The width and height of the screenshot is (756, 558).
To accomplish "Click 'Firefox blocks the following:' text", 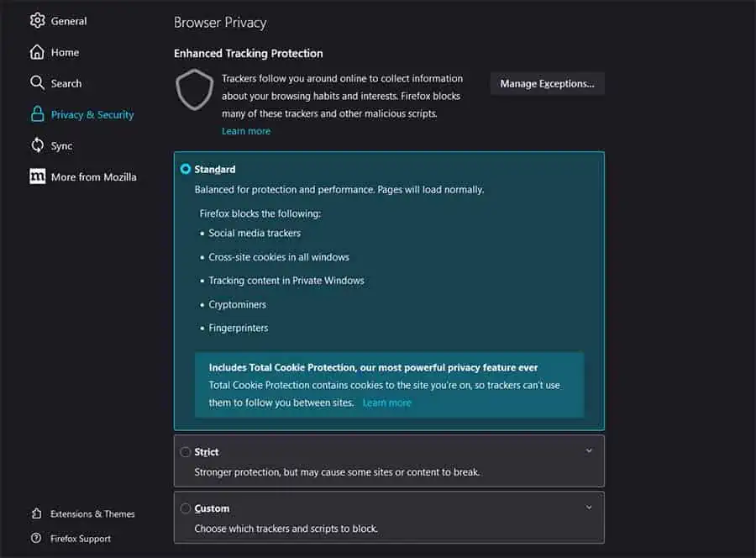I will point(260,213).
